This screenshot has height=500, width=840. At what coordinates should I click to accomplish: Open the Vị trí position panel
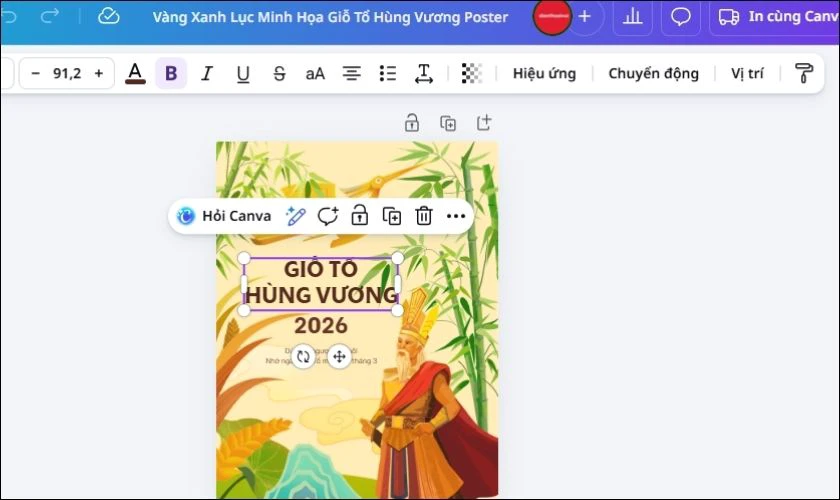(x=747, y=73)
